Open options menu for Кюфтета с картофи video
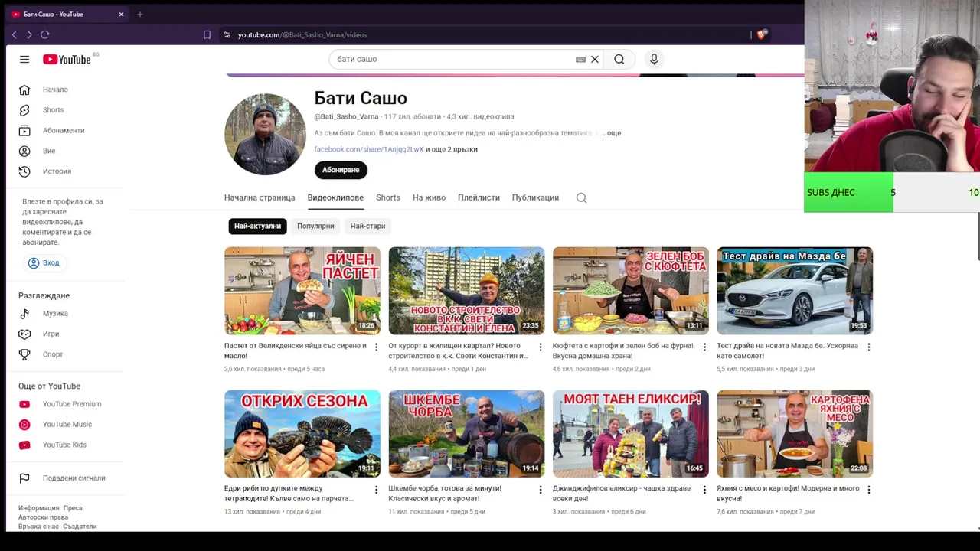Viewport: 980px width, 551px height. [x=704, y=347]
